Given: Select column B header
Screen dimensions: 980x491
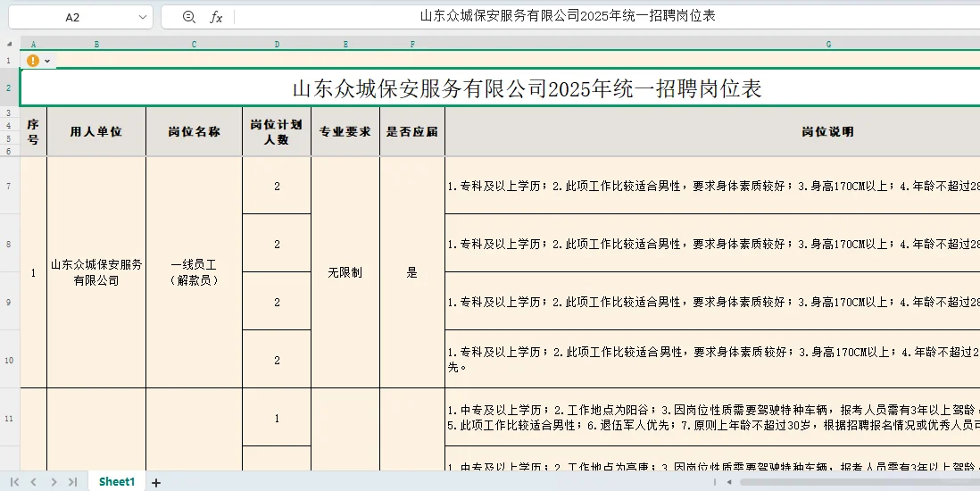Looking at the screenshot, I should 96,44.
